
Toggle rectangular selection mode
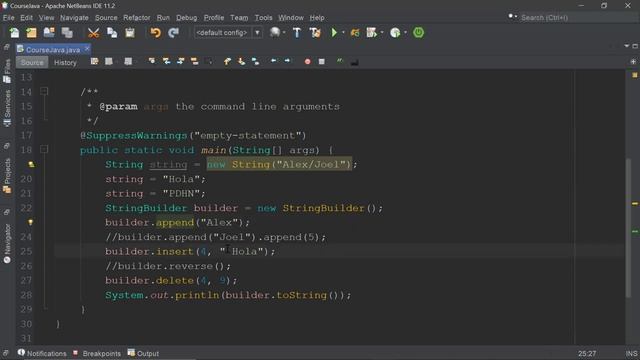click(x=210, y=61)
